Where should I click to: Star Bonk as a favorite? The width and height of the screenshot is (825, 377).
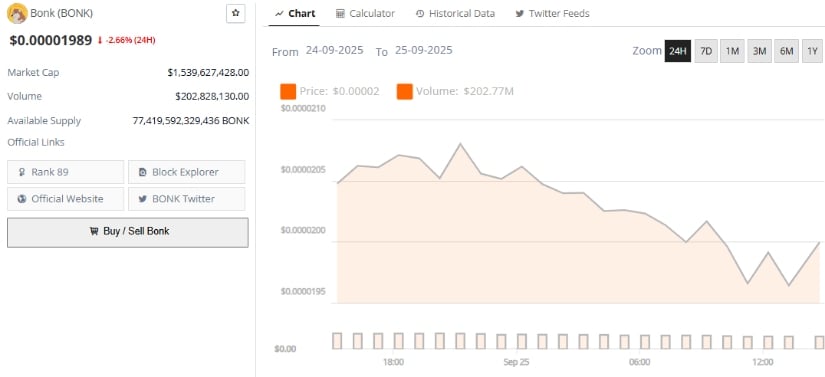pyautogui.click(x=236, y=13)
